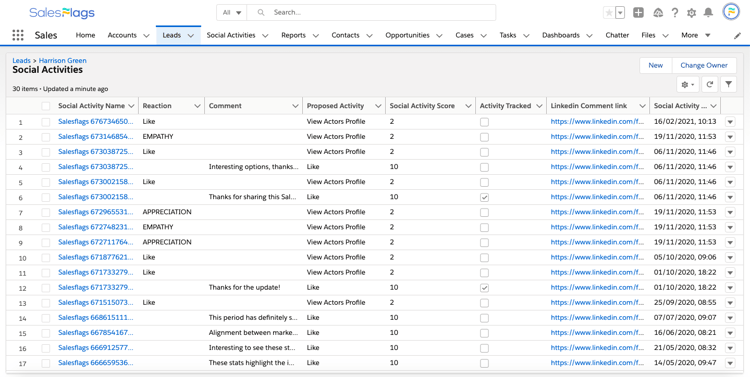Image resolution: width=750 pixels, height=377 pixels.
Task: Open row actions menu for row 14
Action: coord(730,318)
